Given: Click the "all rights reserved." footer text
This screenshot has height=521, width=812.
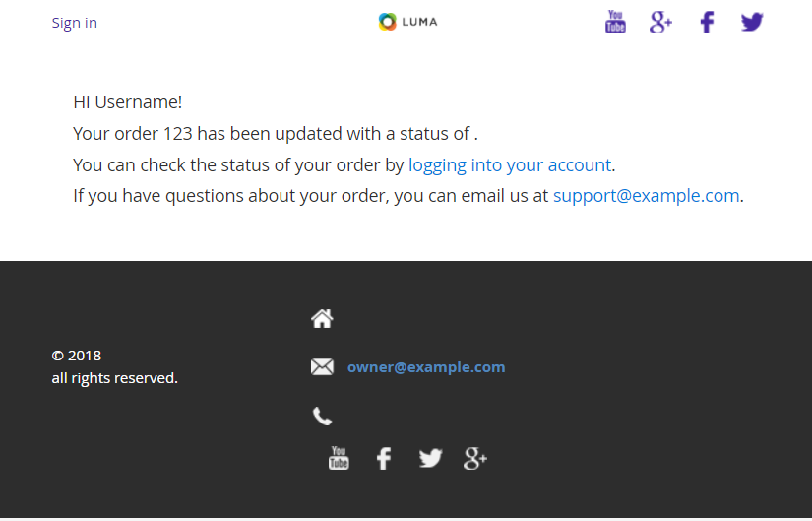Looking at the screenshot, I should click(114, 378).
